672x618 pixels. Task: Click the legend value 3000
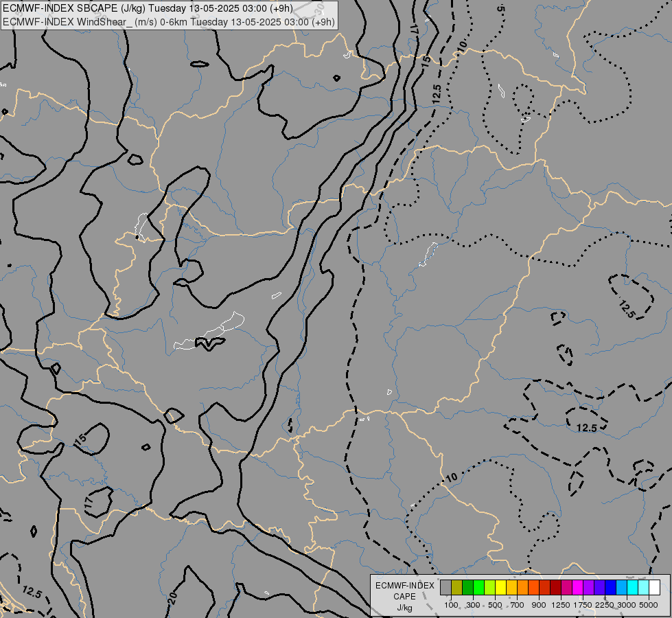[x=627, y=605]
